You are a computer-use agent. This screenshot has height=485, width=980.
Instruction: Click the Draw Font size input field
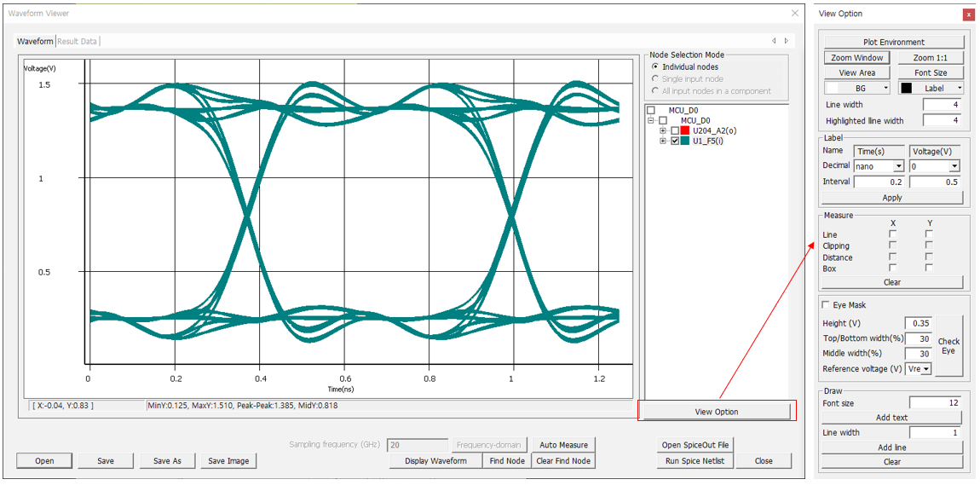point(935,403)
